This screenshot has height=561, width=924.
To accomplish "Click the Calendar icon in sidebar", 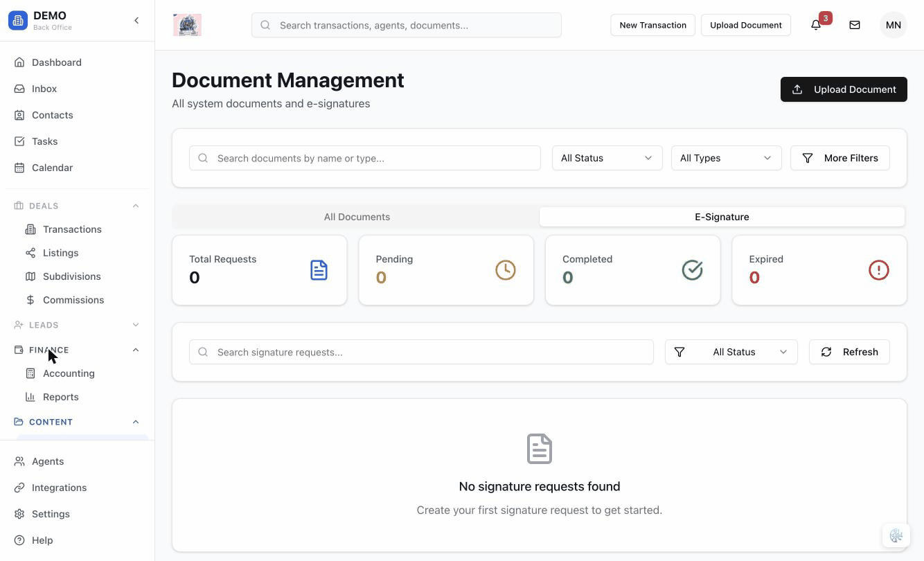I will click(x=19, y=168).
